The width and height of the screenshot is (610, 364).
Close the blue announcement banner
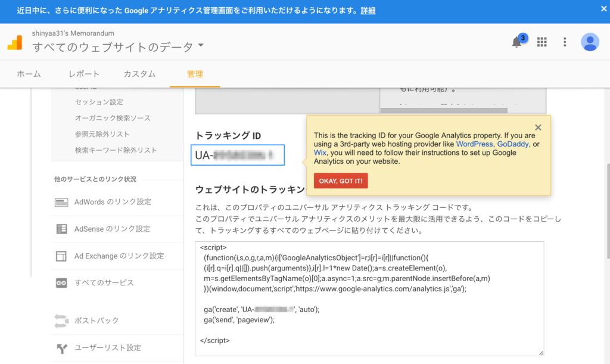coord(603,8)
